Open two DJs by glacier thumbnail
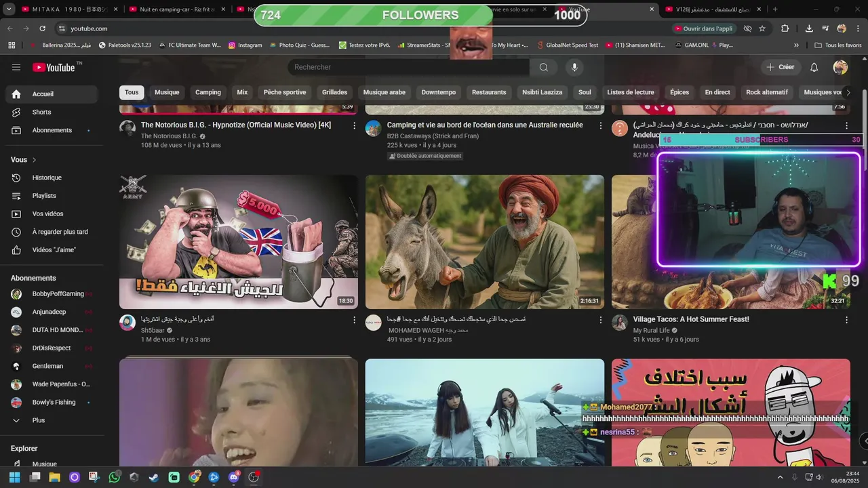The image size is (868, 488). (484, 412)
